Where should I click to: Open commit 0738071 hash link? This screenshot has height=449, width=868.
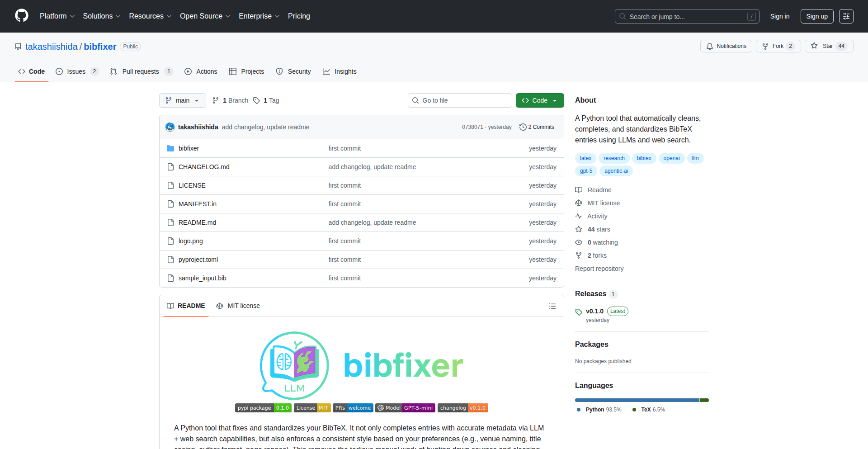pos(472,127)
